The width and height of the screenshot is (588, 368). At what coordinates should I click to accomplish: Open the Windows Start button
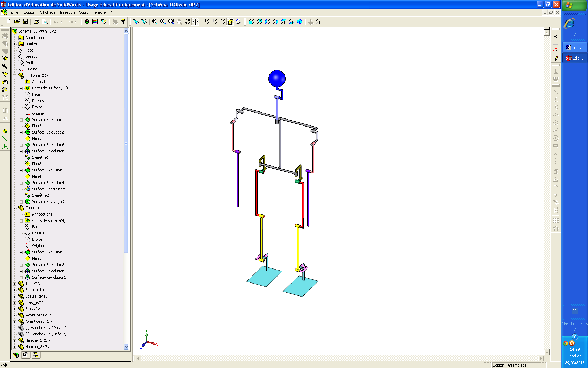[574, 5]
